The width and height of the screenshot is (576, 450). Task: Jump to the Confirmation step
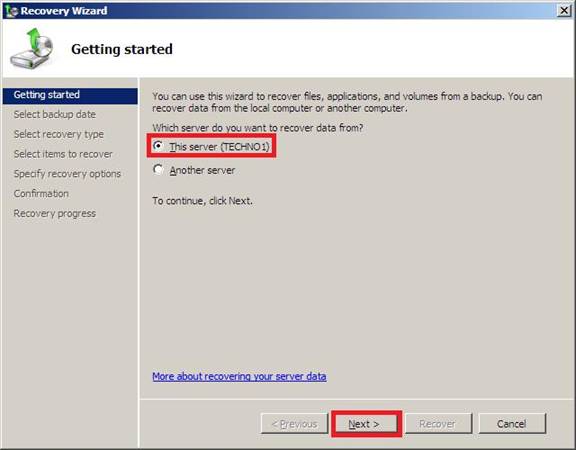click(41, 194)
